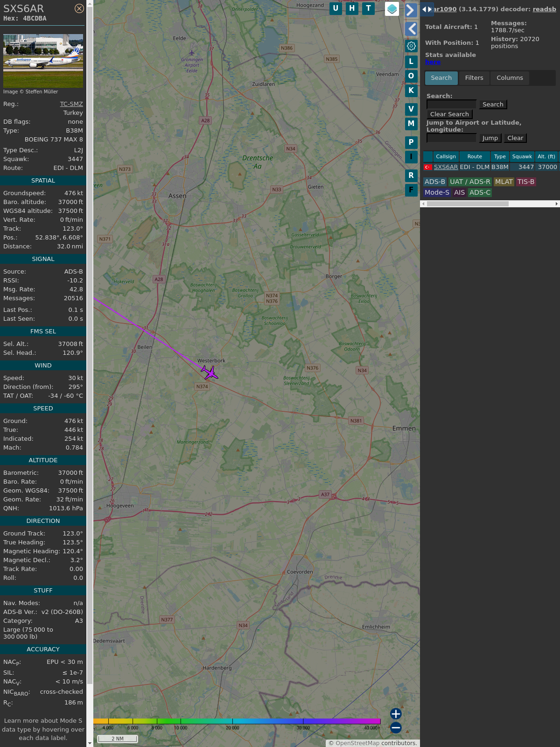Toggle the T map button

(369, 8)
